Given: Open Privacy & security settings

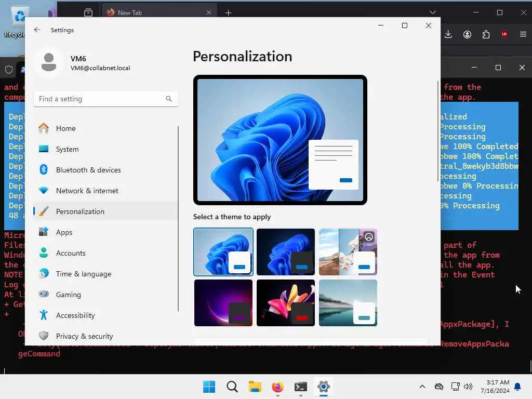Looking at the screenshot, I should coord(106,336).
